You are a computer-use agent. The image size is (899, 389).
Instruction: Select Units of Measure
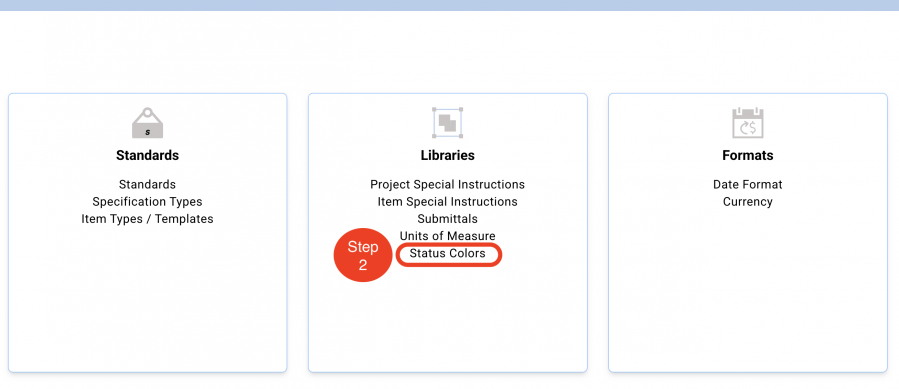click(447, 236)
